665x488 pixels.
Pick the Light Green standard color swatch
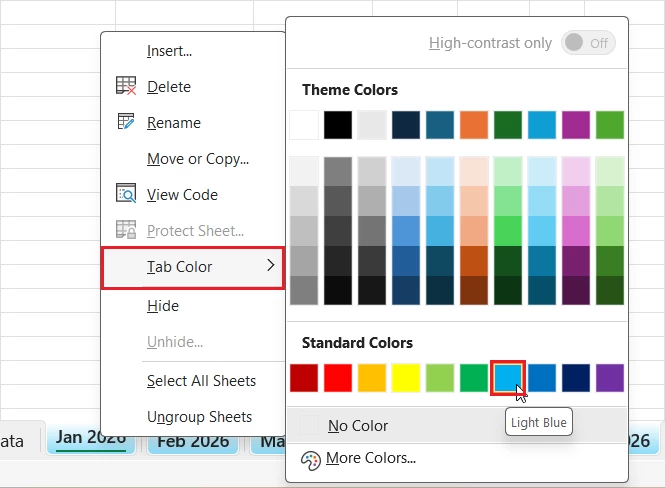pyautogui.click(x=440, y=378)
